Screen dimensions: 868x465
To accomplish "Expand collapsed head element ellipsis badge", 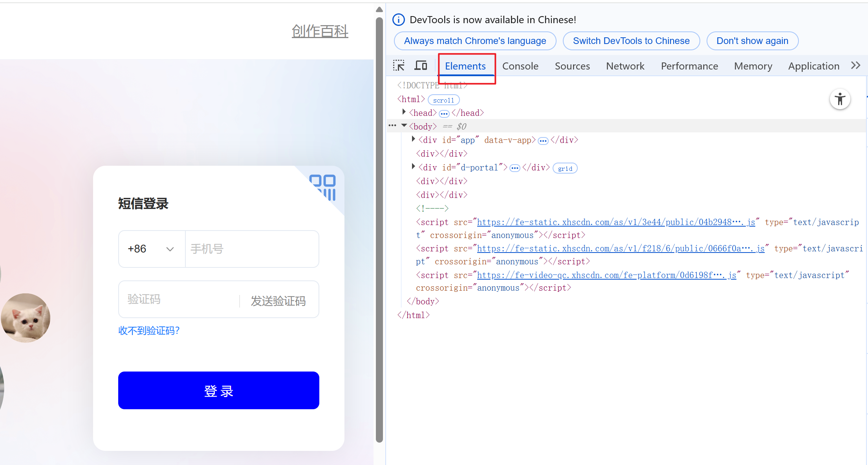I will click(x=444, y=114).
